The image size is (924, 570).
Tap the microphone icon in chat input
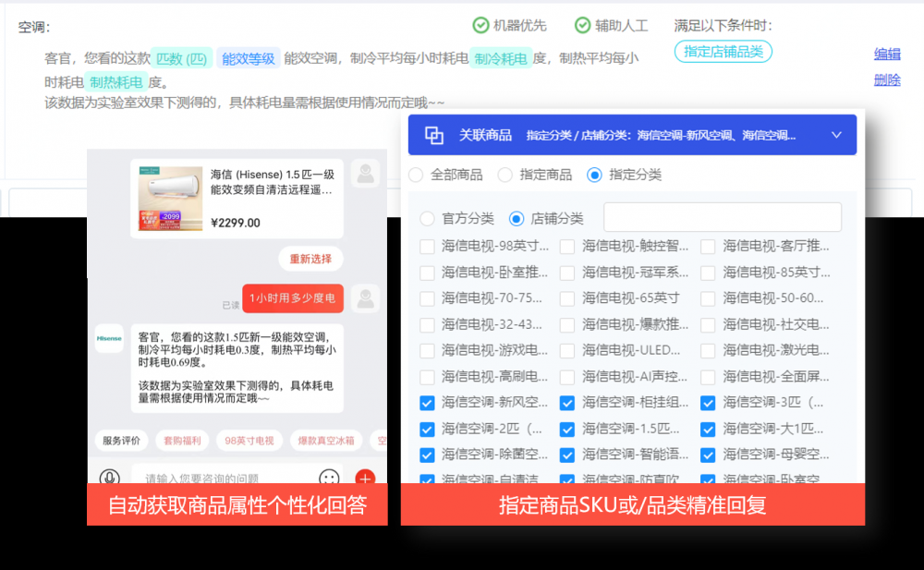[110, 477]
